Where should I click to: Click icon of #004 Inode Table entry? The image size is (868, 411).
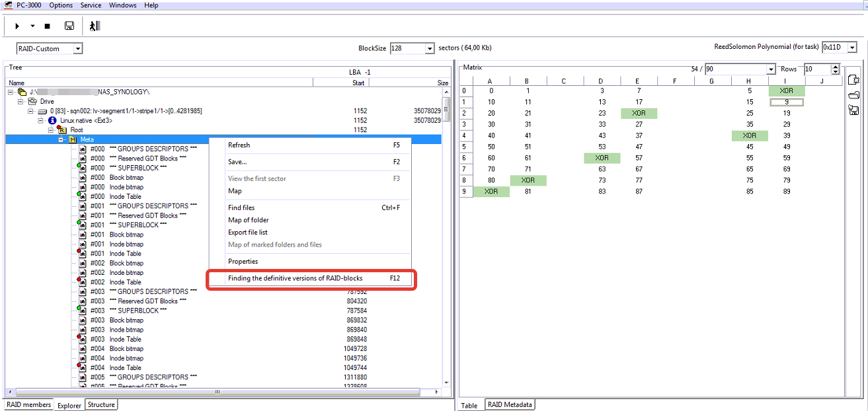coord(83,367)
